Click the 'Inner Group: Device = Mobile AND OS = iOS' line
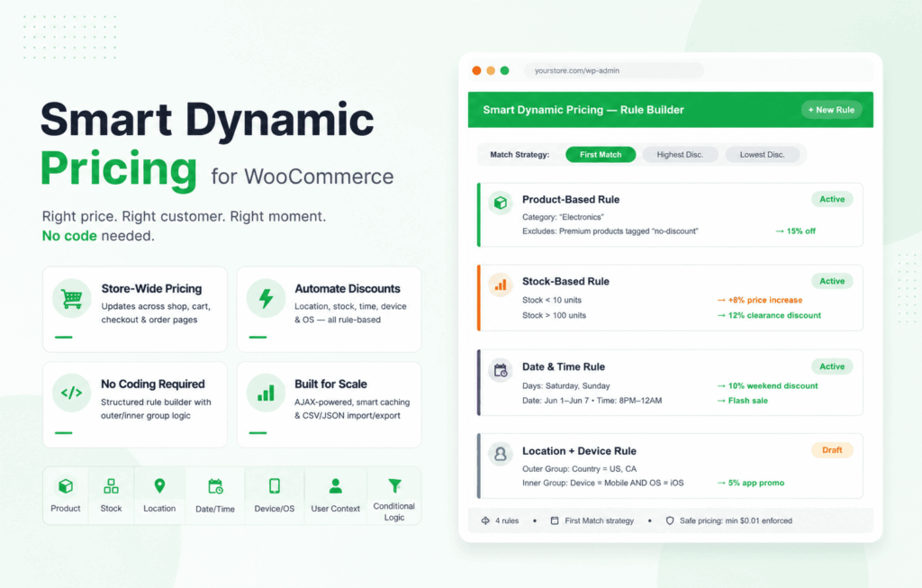This screenshot has height=588, width=922. (602, 483)
